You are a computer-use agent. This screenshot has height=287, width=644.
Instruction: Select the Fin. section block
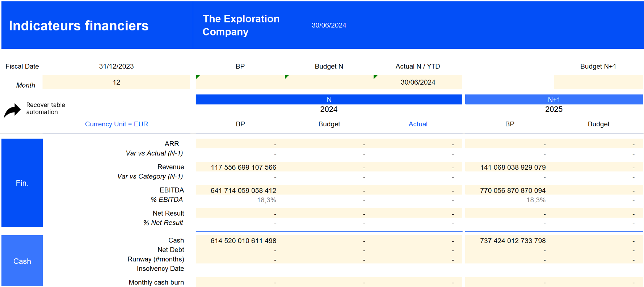(x=22, y=183)
